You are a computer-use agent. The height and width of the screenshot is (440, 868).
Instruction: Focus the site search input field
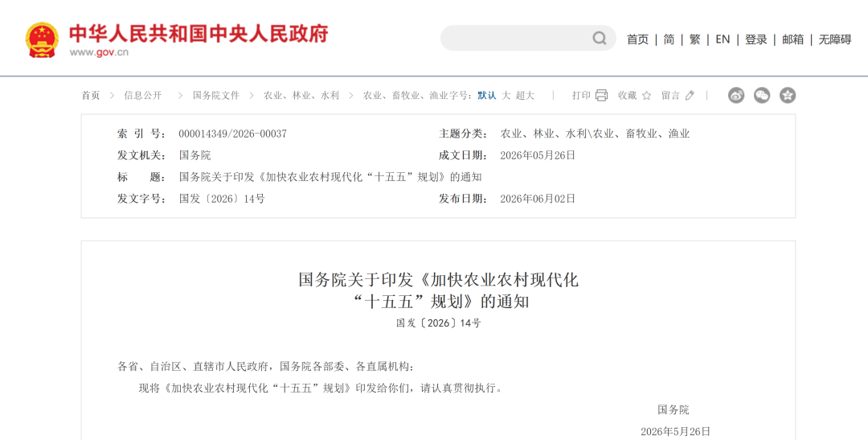tap(528, 39)
